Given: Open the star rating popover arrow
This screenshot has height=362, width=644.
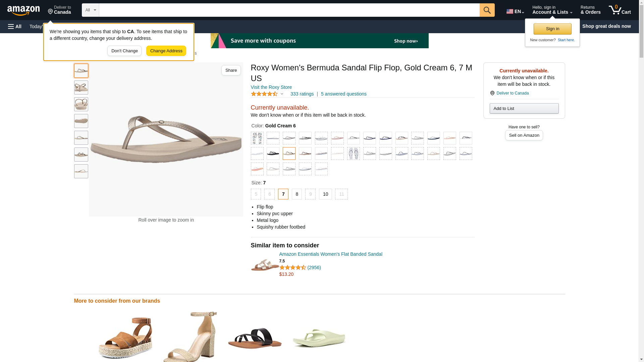Looking at the screenshot, I should [x=282, y=94].
